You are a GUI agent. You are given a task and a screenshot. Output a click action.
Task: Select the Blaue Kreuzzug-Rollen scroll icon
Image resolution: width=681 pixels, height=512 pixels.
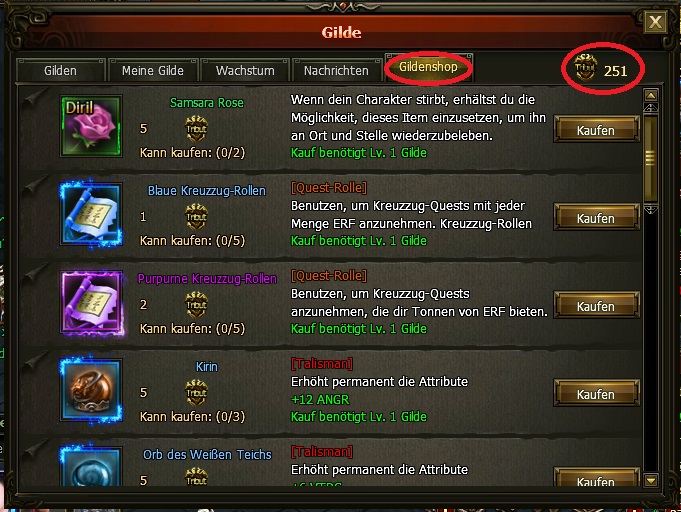tap(91, 215)
